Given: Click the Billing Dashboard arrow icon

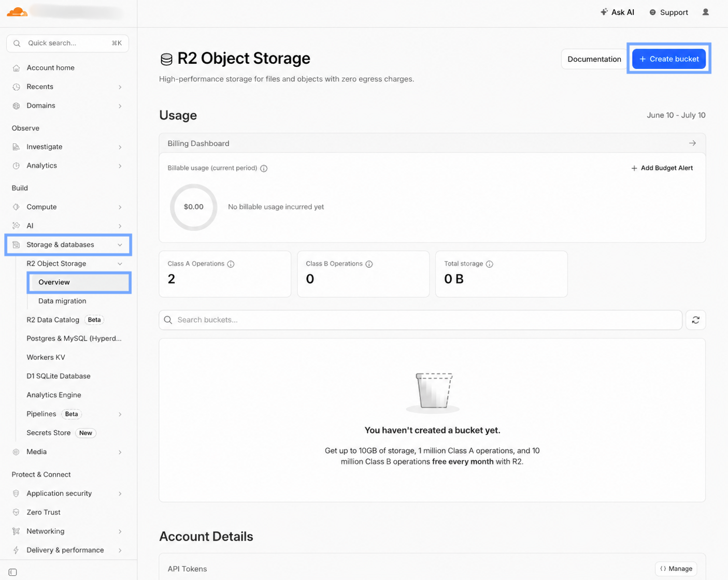Looking at the screenshot, I should 692,143.
